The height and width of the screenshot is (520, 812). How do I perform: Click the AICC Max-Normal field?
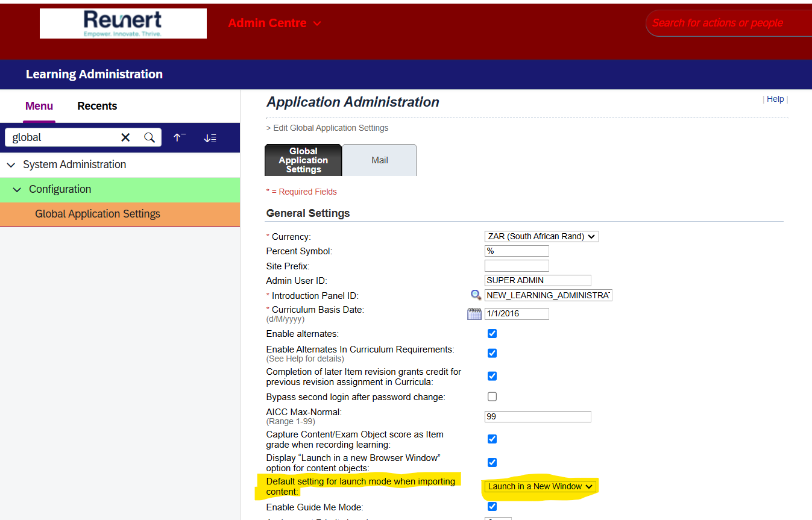pyautogui.click(x=538, y=416)
